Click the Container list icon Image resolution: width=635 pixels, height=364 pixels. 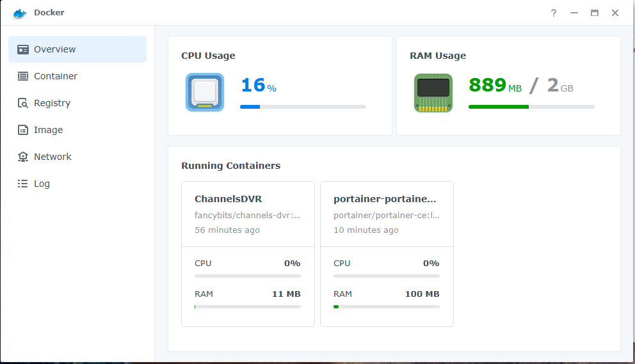(x=23, y=76)
